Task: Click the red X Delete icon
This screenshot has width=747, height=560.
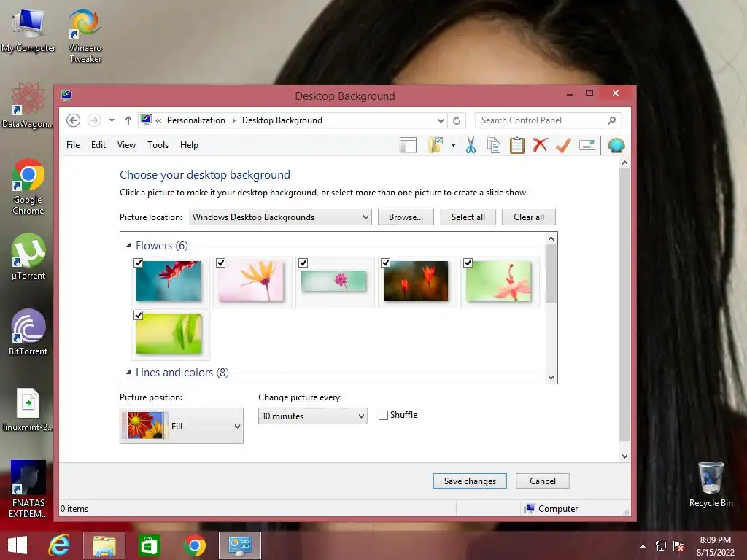Action: (540, 145)
